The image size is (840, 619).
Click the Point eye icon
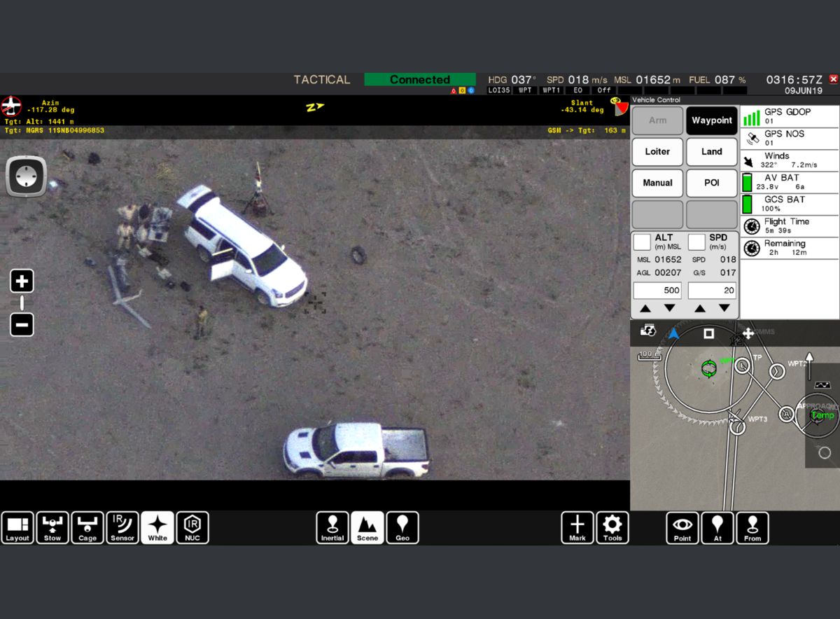point(682,528)
